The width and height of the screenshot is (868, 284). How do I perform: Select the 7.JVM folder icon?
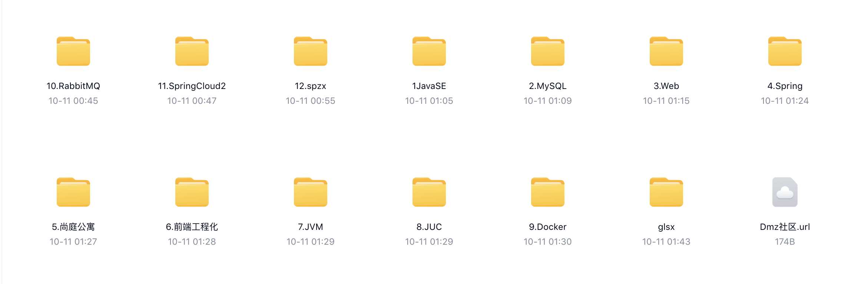(311, 192)
